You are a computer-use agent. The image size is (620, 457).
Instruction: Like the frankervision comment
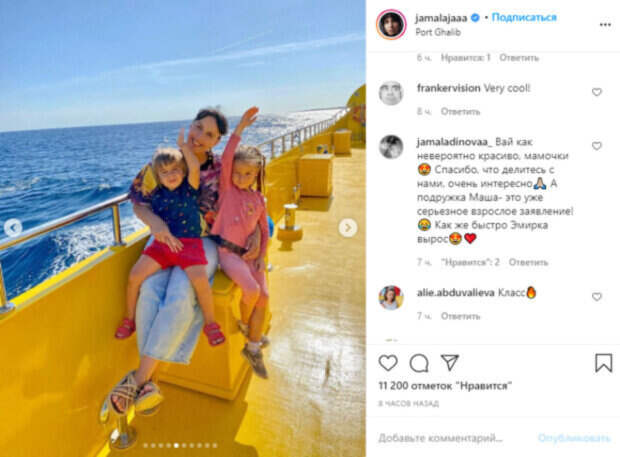click(597, 92)
